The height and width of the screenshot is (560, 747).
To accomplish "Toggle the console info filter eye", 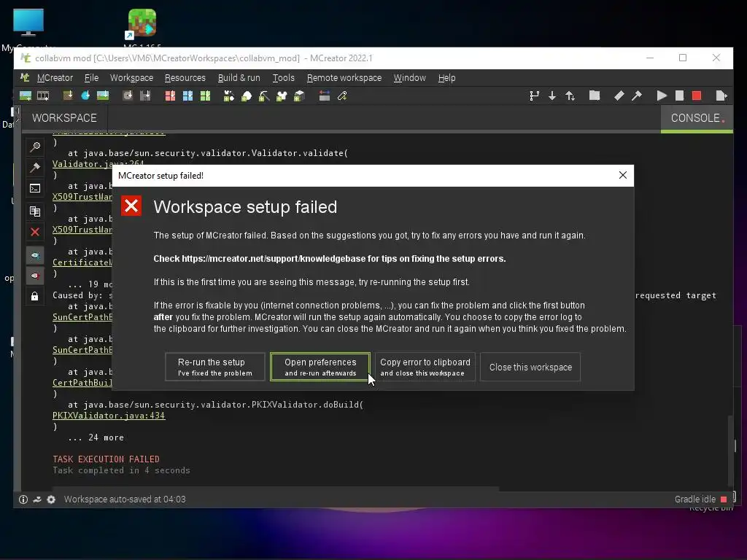I will click(35, 255).
